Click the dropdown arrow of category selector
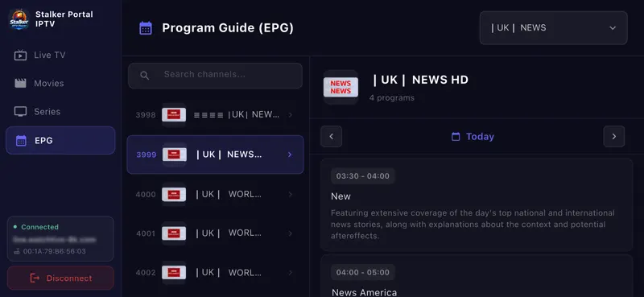Viewport: 644px width, 297px height. pyautogui.click(x=613, y=28)
